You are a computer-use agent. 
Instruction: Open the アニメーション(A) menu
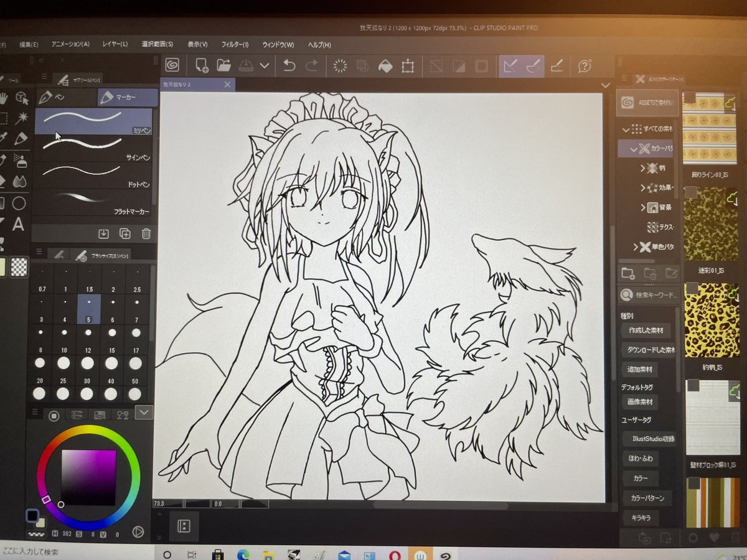tap(70, 45)
